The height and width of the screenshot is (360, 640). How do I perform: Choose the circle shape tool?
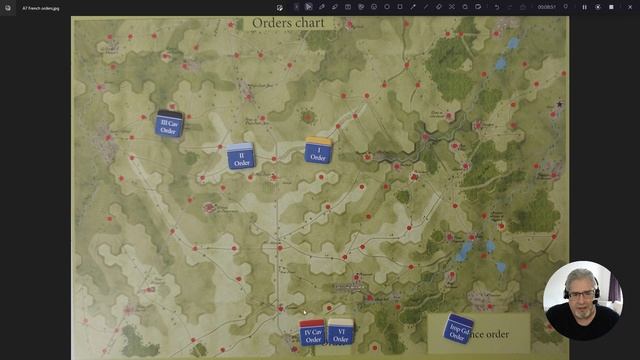point(387,7)
